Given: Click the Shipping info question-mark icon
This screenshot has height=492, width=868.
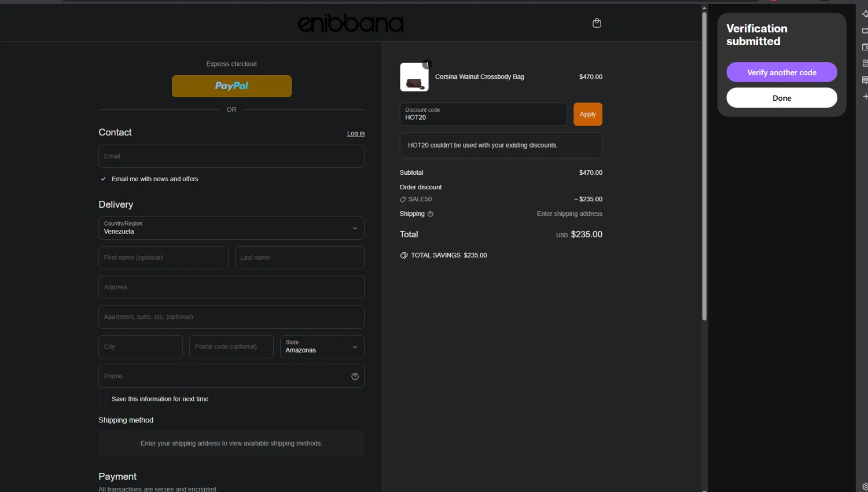Looking at the screenshot, I should point(430,214).
